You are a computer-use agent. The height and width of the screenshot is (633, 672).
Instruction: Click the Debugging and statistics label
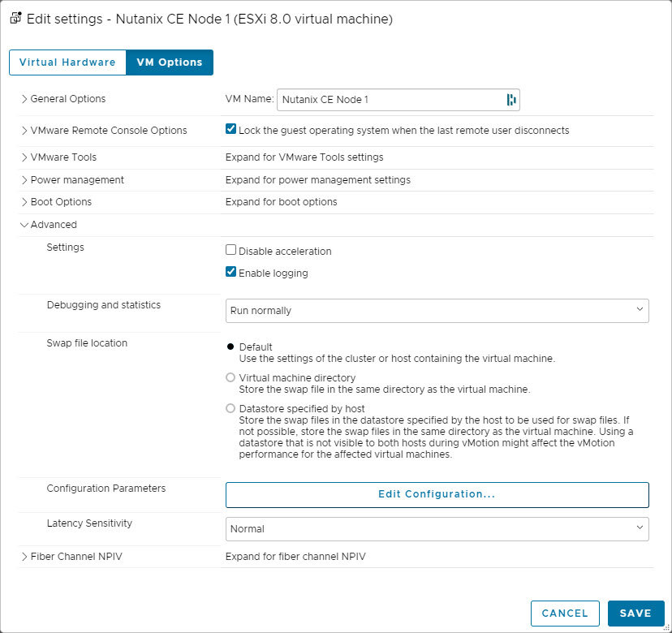pos(104,305)
